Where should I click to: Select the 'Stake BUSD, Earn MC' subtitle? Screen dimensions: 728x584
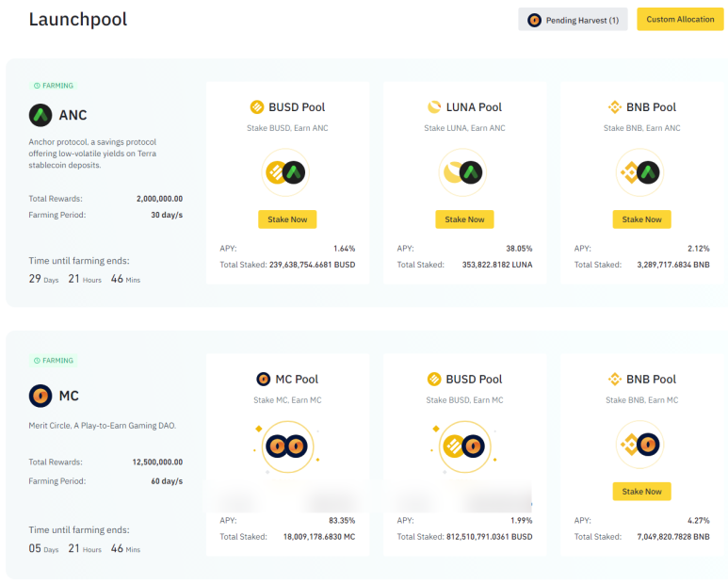click(x=464, y=400)
